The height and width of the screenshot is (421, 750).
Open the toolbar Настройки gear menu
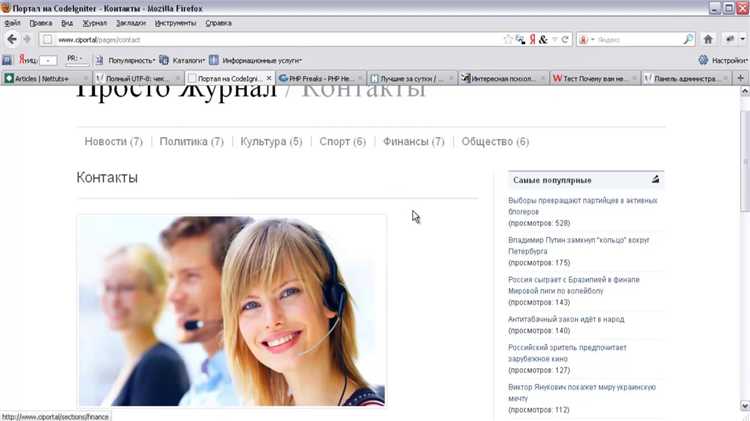click(725, 60)
